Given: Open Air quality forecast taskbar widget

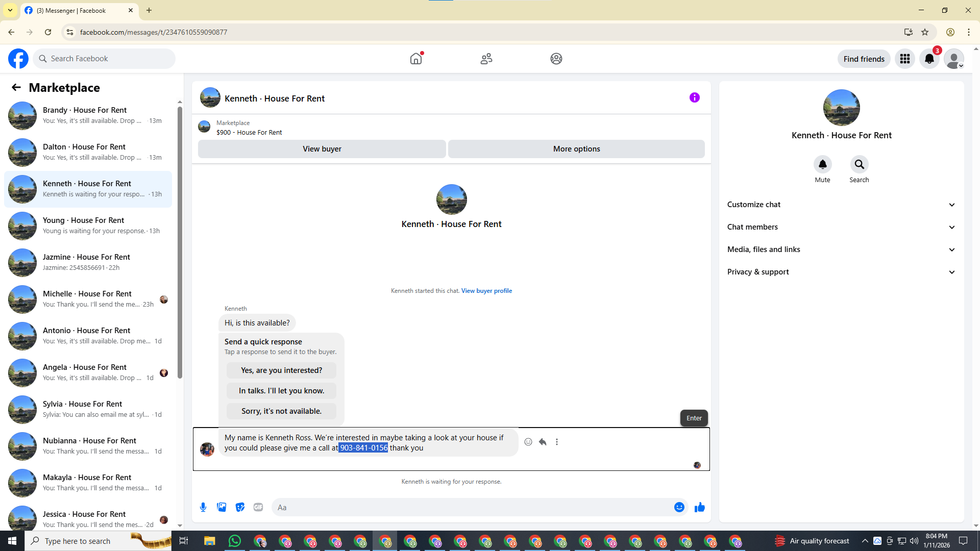Looking at the screenshot, I should 812,541.
